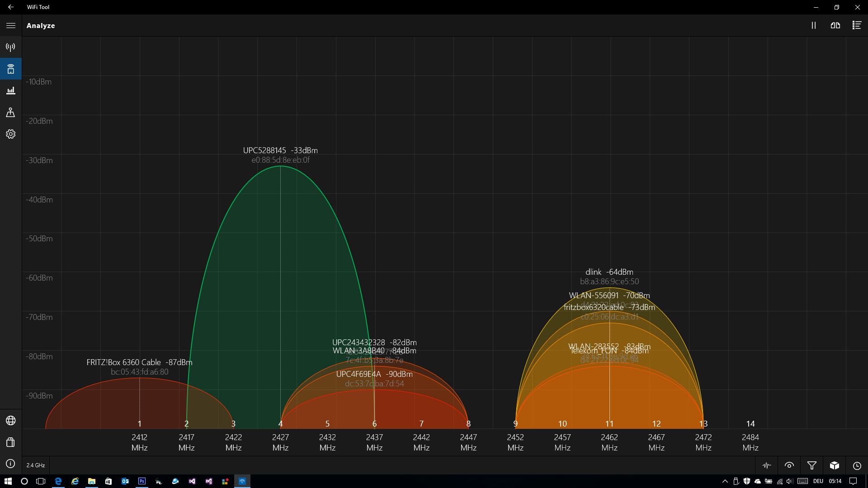
Task: Open the store bag icon in sidebar
Action: tap(11, 442)
